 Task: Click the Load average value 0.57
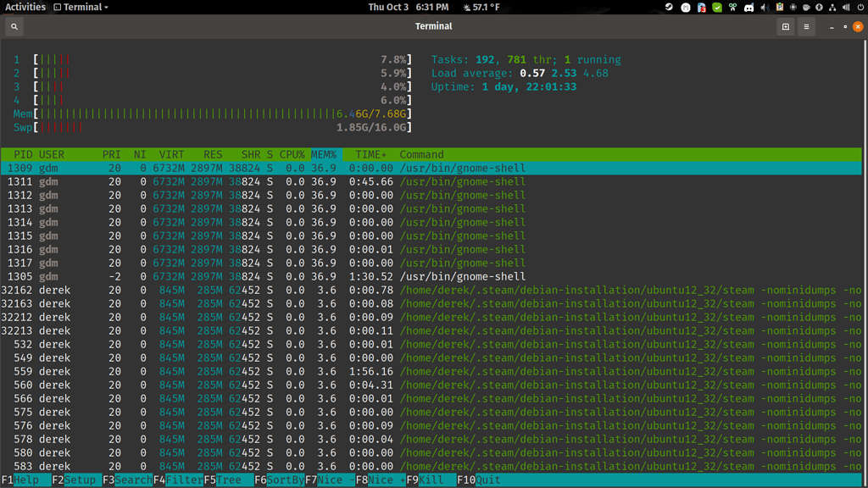coord(532,73)
